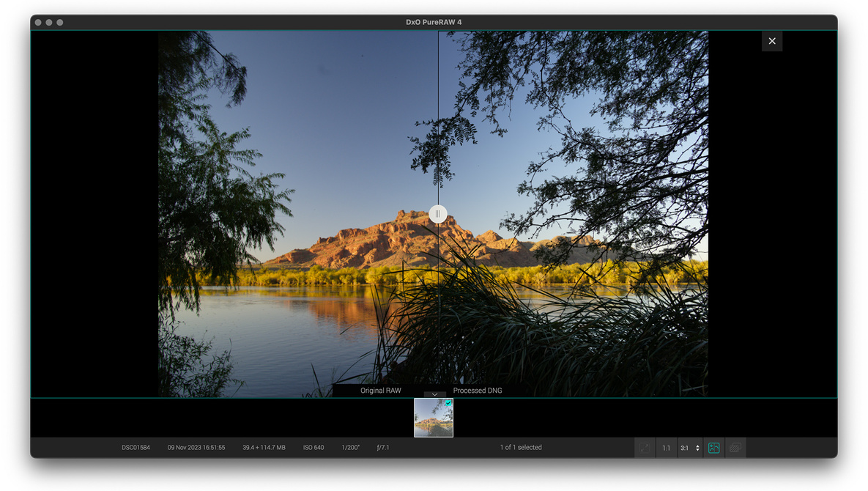Set zoom to 1:1
Image resolution: width=868 pixels, height=491 pixels.
tap(667, 448)
